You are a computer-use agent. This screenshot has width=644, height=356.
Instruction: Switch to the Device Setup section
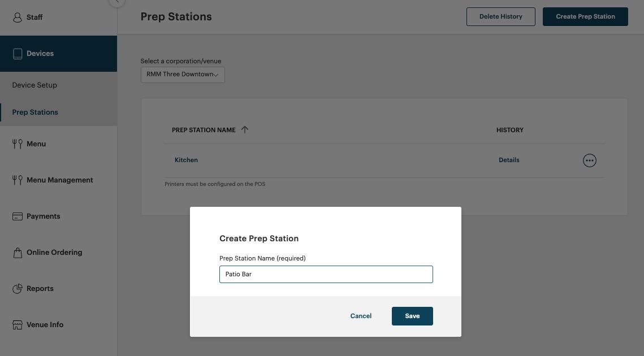[x=34, y=85]
